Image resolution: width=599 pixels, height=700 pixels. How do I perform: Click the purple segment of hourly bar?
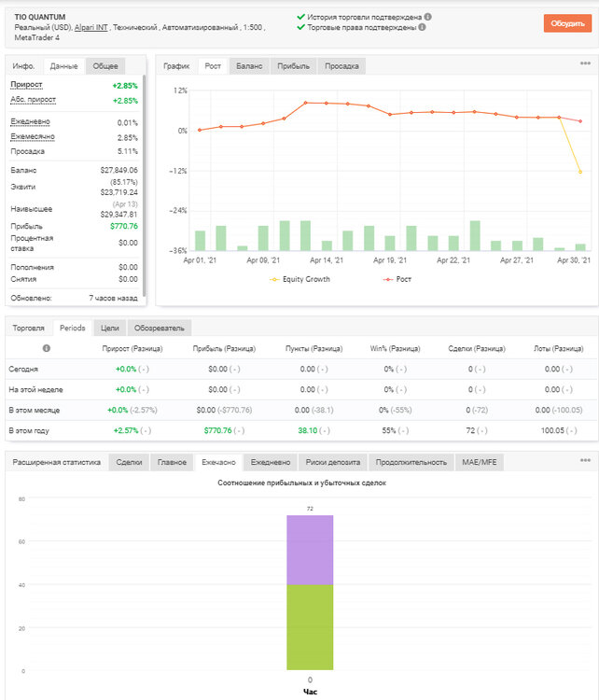(x=310, y=550)
